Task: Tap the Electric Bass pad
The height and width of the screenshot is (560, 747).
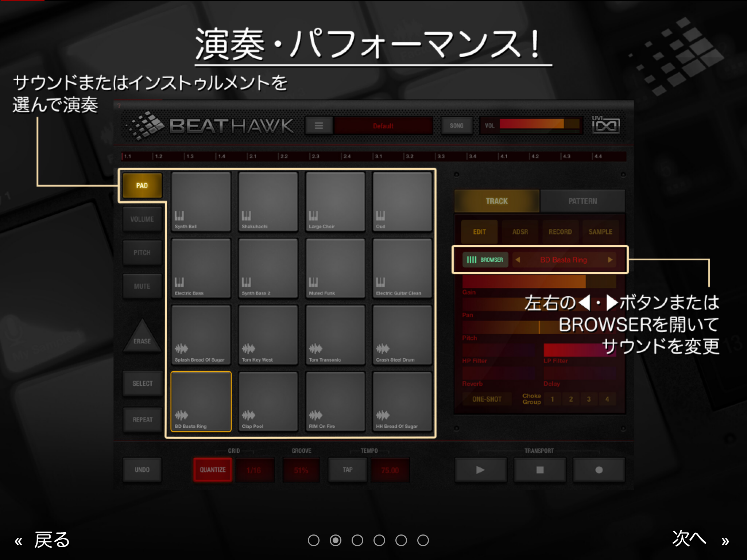Action: [x=201, y=268]
